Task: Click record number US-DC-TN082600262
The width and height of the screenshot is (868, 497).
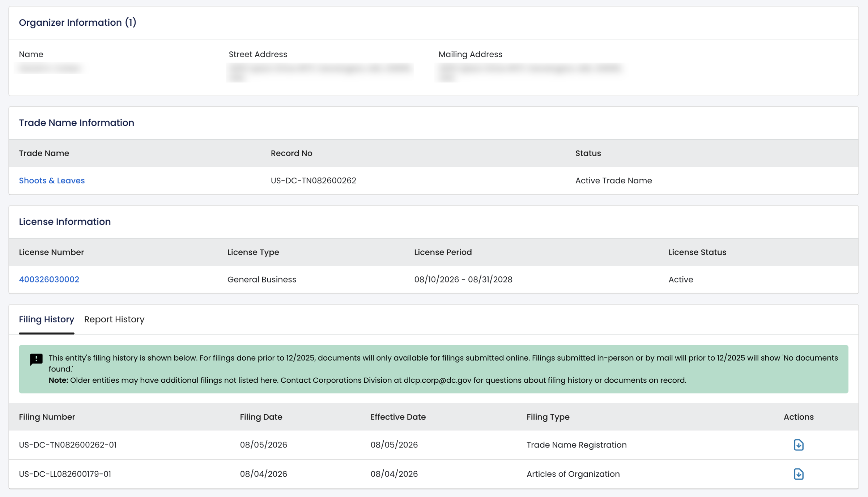Action: click(x=314, y=180)
